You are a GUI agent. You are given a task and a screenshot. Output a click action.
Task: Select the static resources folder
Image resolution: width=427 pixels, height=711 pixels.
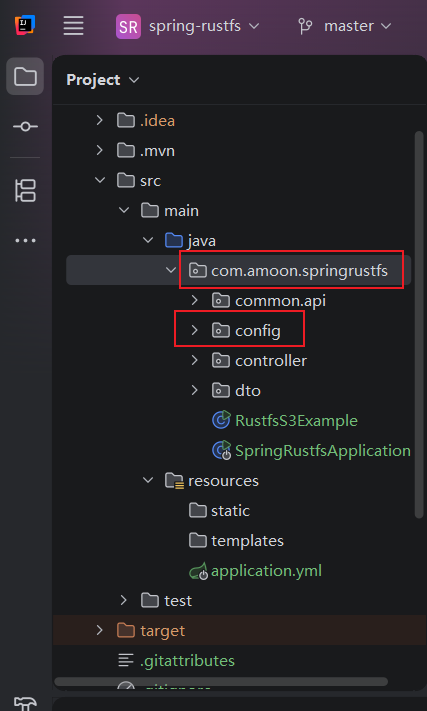coord(219,511)
